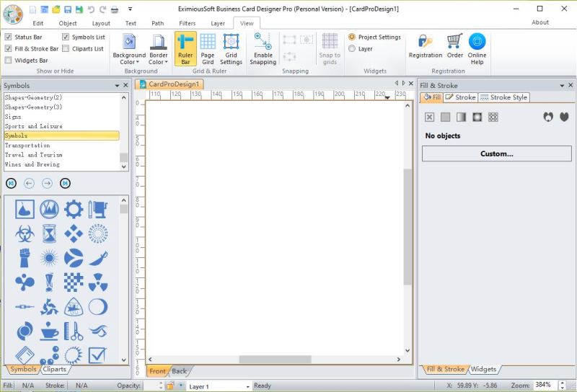Select the checkmark box symbol

click(98, 355)
